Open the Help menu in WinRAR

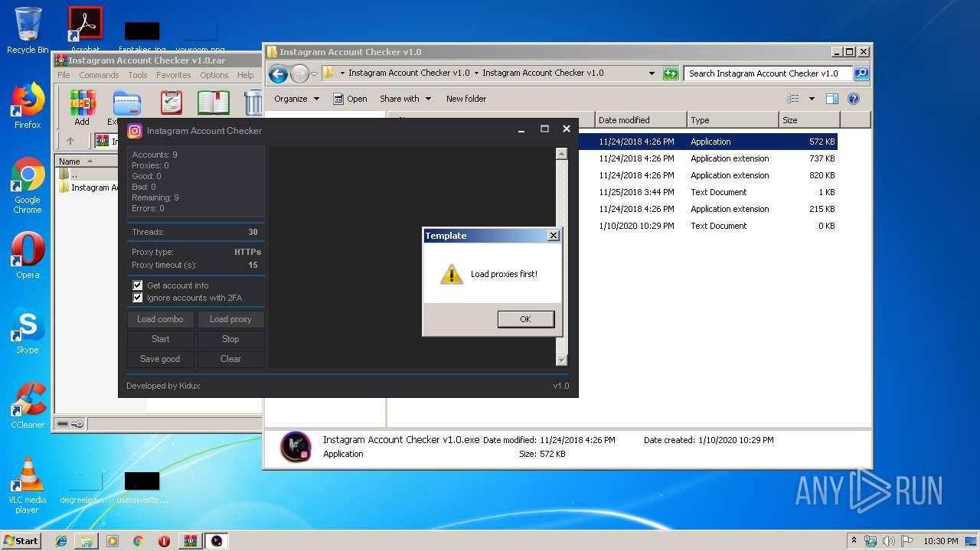pyautogui.click(x=245, y=75)
